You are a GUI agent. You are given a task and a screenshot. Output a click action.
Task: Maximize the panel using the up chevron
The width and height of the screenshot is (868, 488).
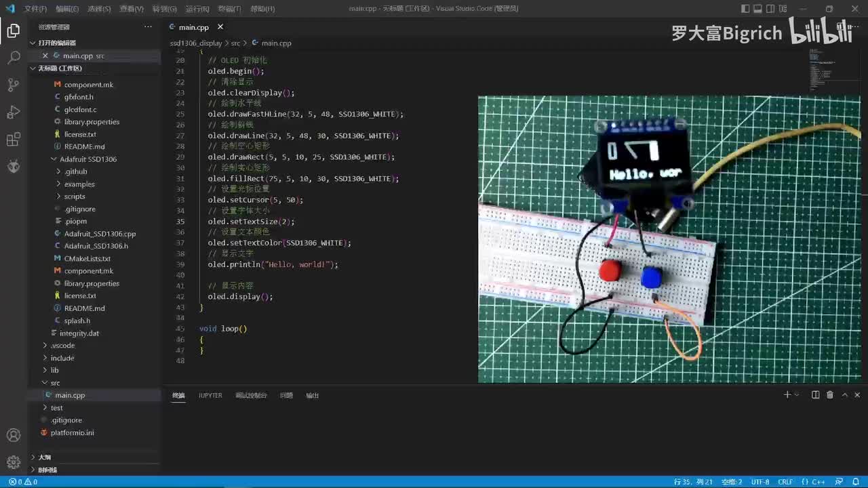[844, 394]
